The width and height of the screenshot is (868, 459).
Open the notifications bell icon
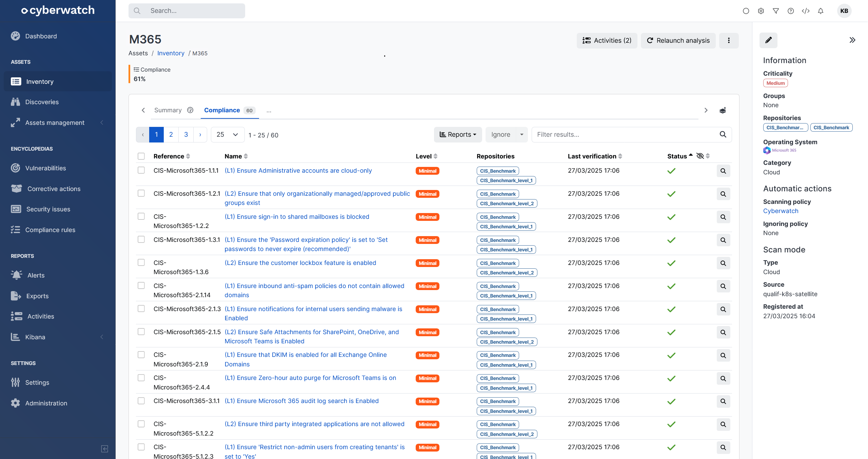pyautogui.click(x=821, y=11)
